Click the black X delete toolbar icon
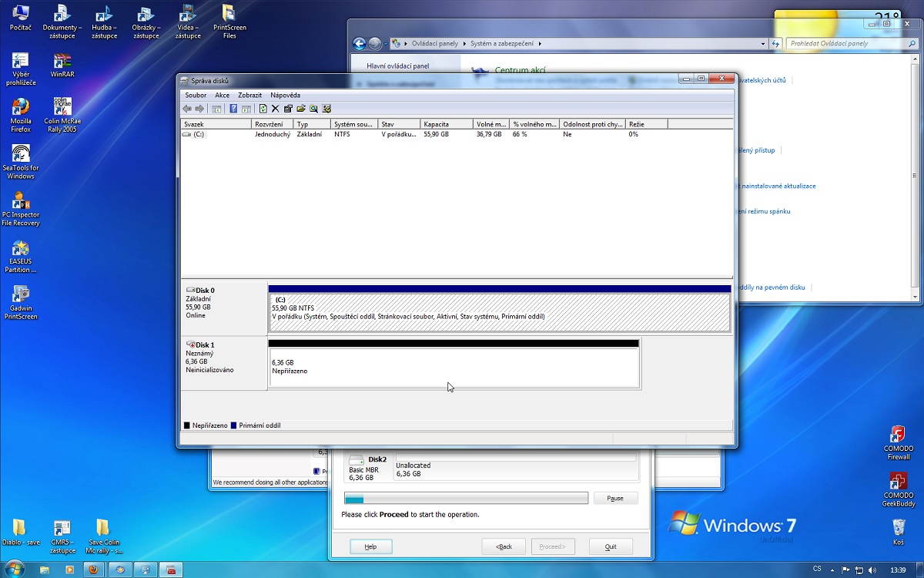This screenshot has height=578, width=924. [275, 109]
